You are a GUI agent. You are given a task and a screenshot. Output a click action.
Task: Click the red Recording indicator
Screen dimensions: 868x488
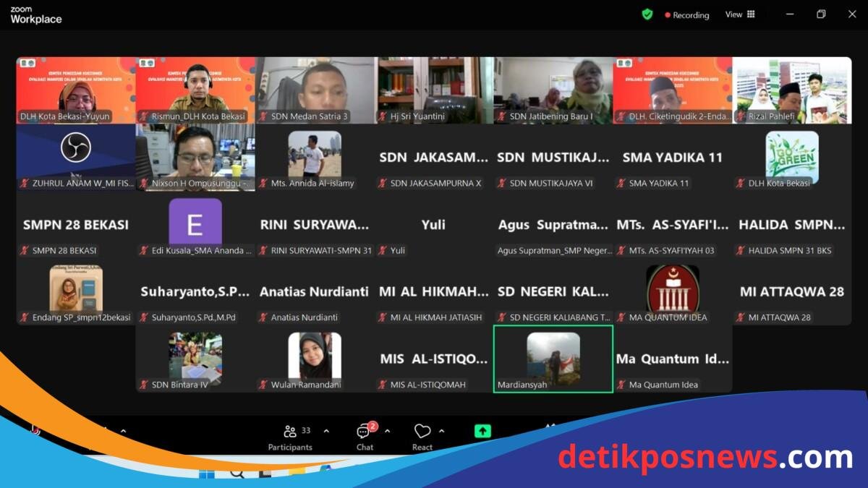[x=687, y=15]
